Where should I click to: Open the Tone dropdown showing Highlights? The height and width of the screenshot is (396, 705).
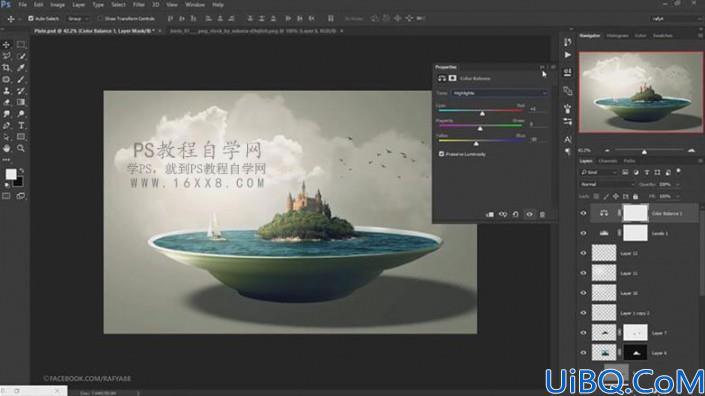coord(499,93)
